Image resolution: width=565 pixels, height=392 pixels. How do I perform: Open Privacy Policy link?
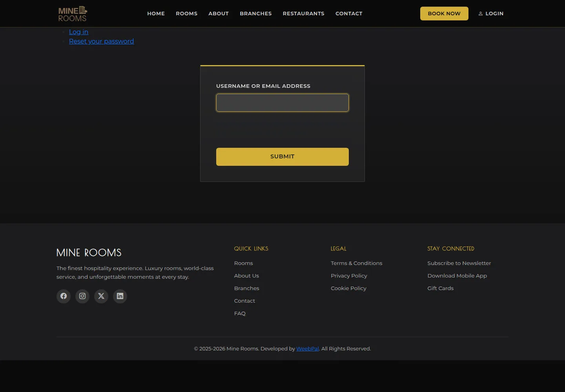point(349,276)
